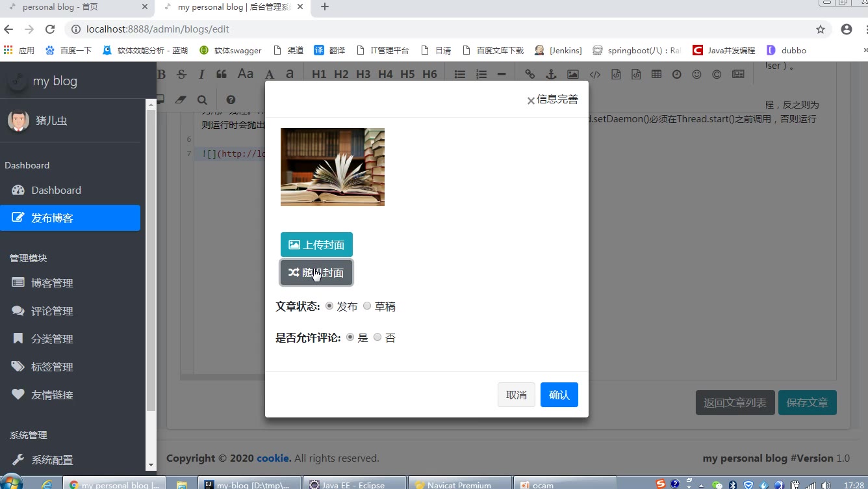This screenshot has width=868, height=489.
Task: Select 是 to allow comments
Action: (350, 337)
